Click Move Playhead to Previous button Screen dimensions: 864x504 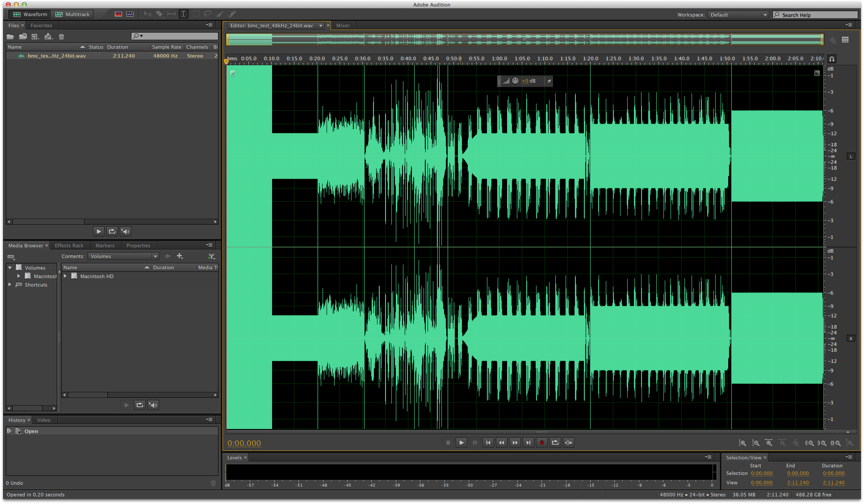point(488,443)
